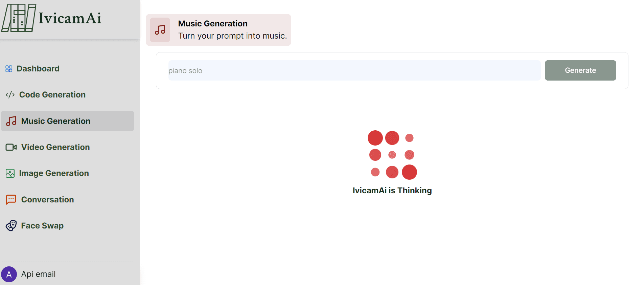Screen dimensions: 644x285
Task: Click the Code Generation brackets icon
Action: click(x=10, y=95)
